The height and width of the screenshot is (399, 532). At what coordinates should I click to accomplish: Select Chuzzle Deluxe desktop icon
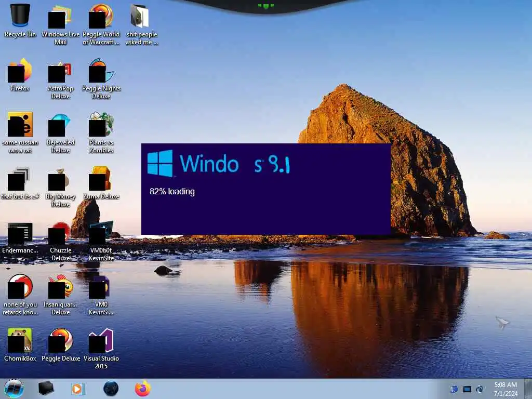[x=60, y=241]
